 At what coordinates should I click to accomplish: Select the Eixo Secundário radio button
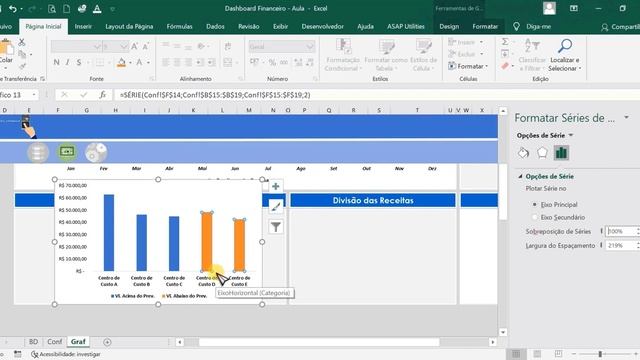tap(535, 217)
